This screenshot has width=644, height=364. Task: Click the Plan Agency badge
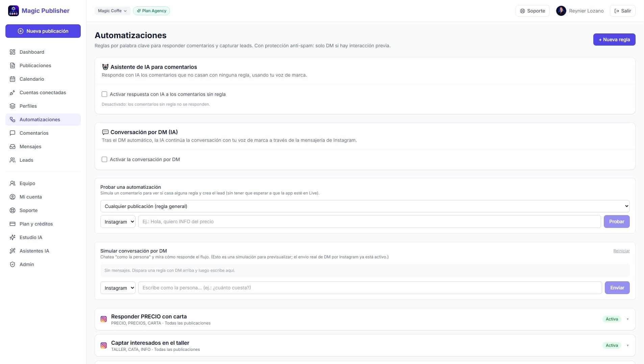151,11
